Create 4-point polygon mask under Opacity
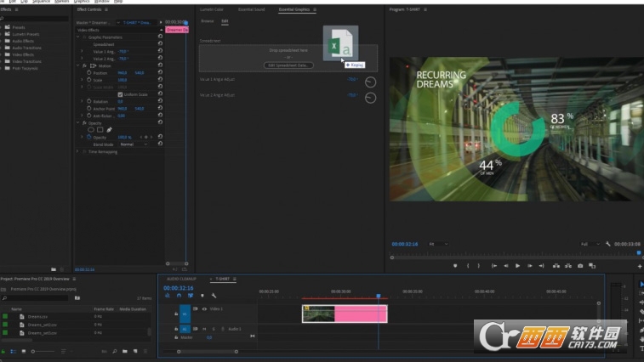The height and width of the screenshot is (362, 644). click(x=100, y=130)
